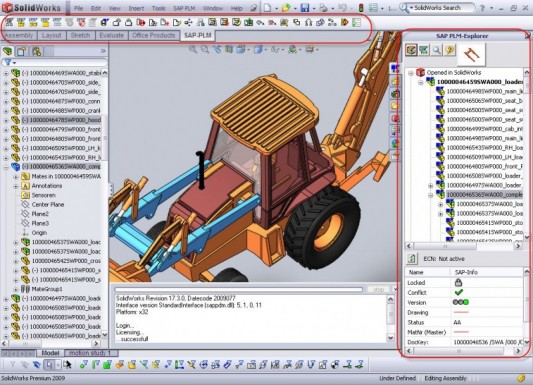Image resolution: width=533 pixels, height=385 pixels.
Task: Open the FeatureManager design tree tab icon
Action: tap(7, 51)
